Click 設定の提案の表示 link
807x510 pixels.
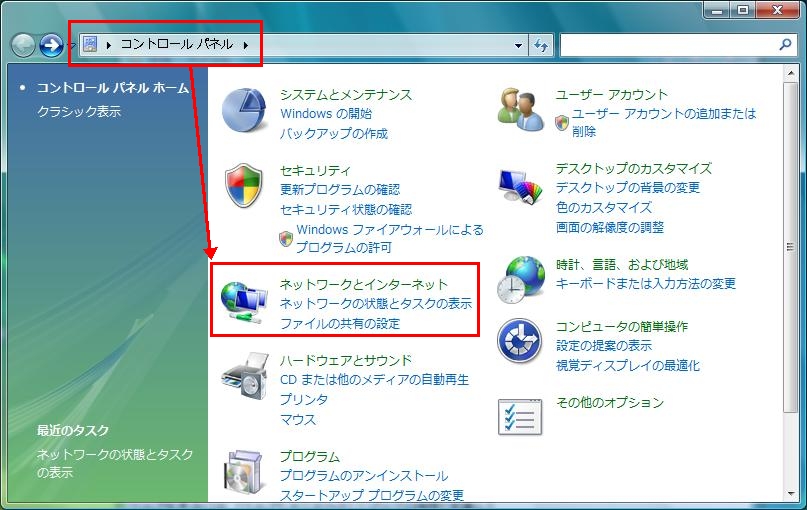click(x=604, y=345)
